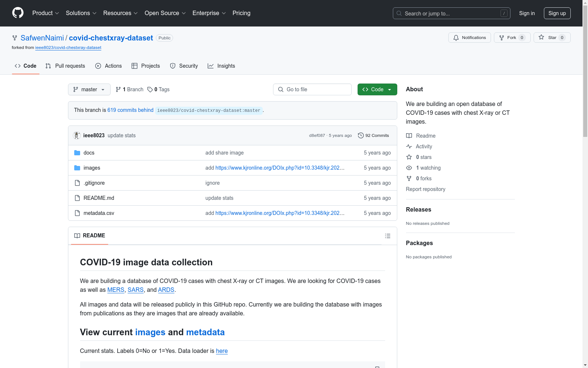Click the Go to file input
Viewport: 588px width, 368px height.
point(312,89)
